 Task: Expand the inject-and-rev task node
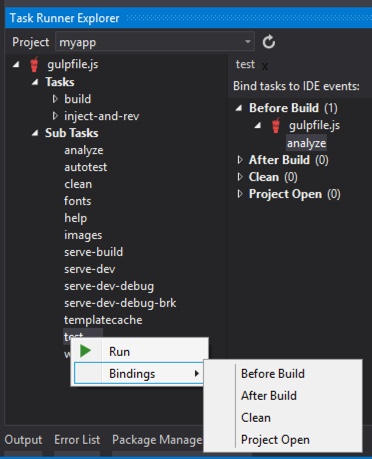[55, 116]
